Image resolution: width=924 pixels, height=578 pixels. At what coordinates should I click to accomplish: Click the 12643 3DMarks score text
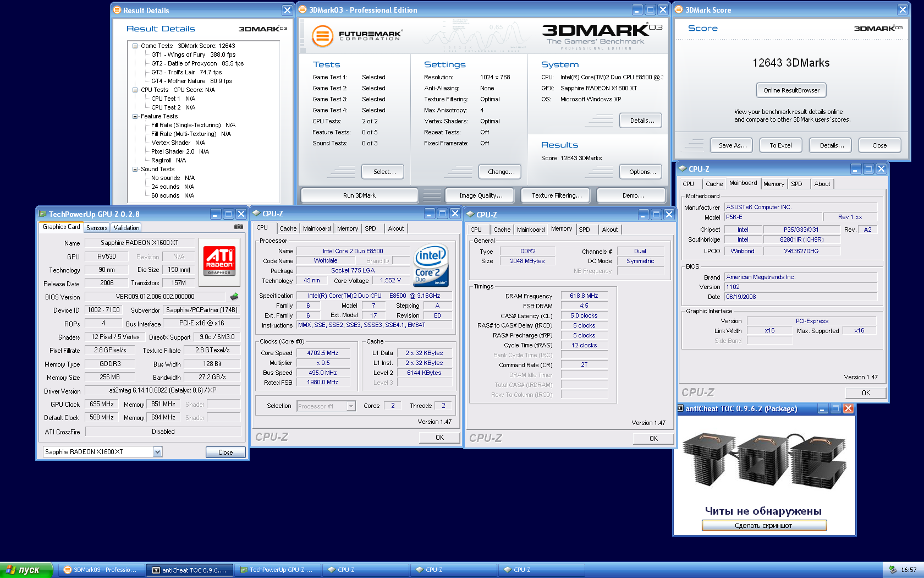[x=791, y=63]
